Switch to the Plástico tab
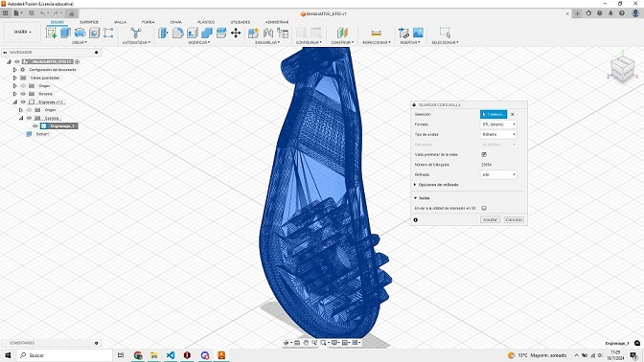The image size is (644, 362). tap(206, 22)
